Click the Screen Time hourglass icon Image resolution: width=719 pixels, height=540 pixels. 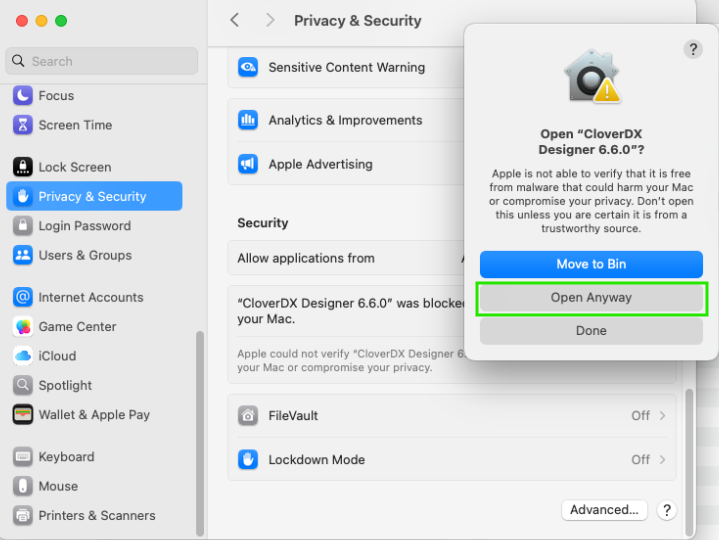click(x=22, y=125)
